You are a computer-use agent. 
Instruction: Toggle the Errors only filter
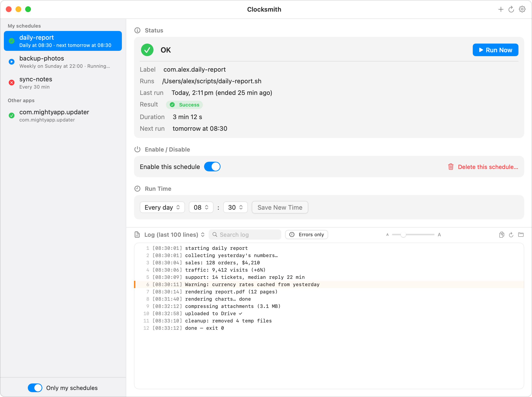pyautogui.click(x=306, y=235)
